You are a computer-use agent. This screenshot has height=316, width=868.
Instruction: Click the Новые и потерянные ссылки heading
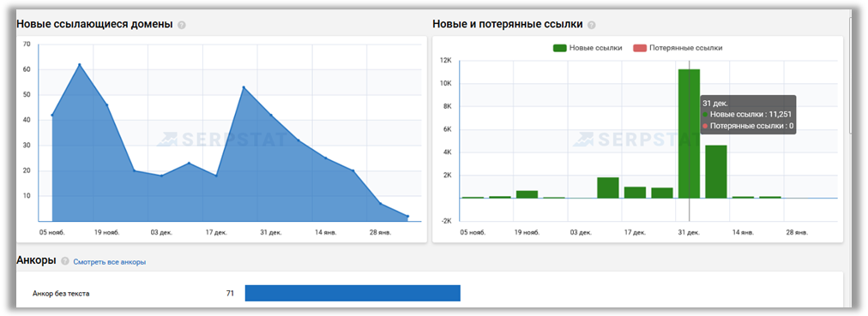pos(507,24)
